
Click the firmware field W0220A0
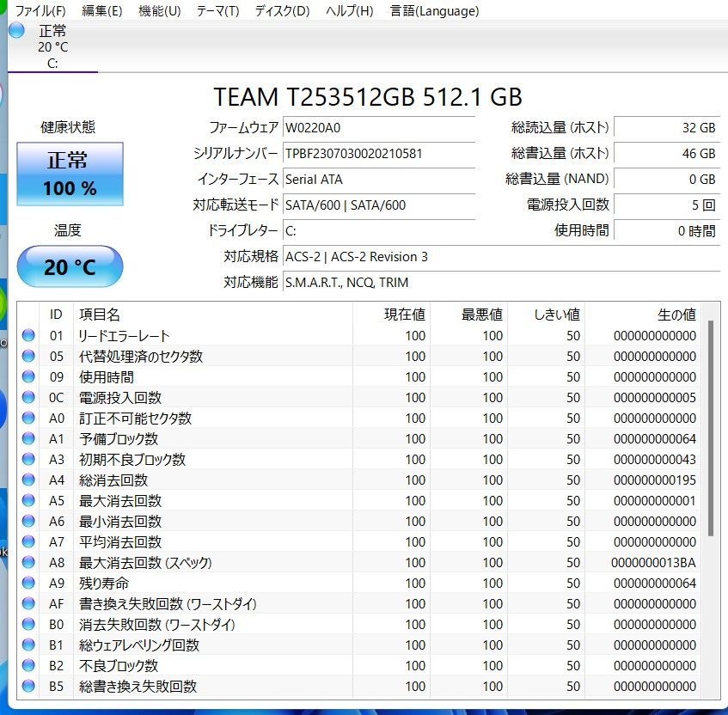[x=379, y=128]
